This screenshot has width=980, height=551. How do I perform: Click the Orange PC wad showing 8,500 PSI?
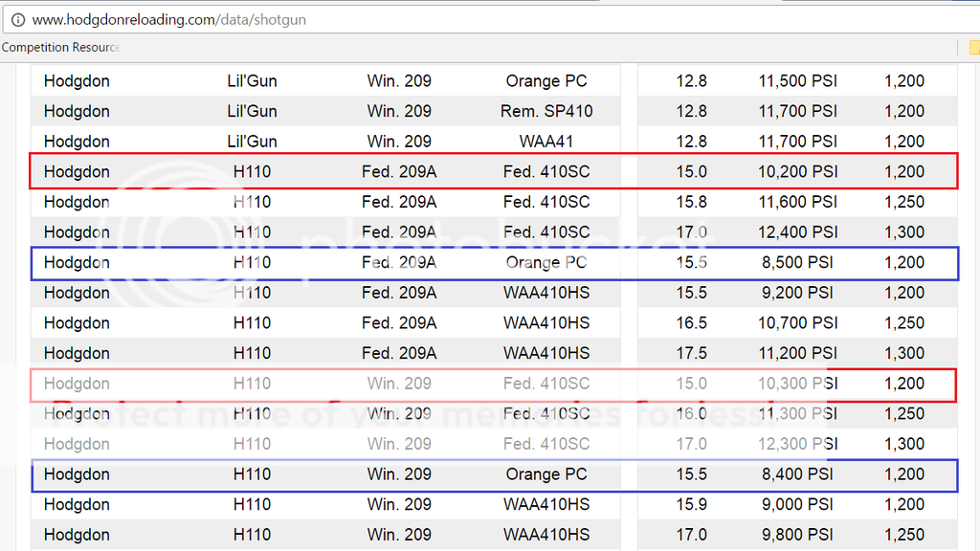[x=546, y=262]
